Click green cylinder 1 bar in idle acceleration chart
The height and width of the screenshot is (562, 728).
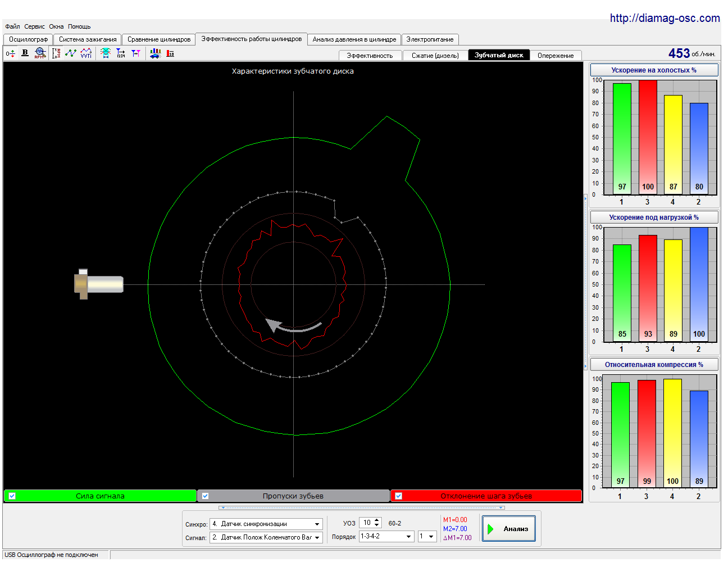(622, 139)
